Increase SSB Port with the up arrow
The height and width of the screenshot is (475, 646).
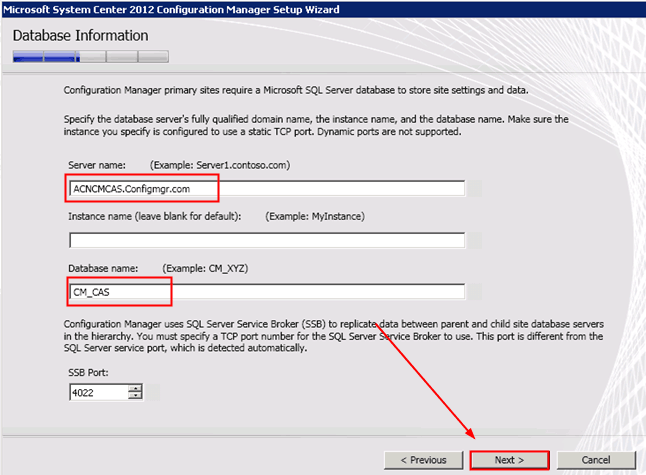(x=135, y=388)
